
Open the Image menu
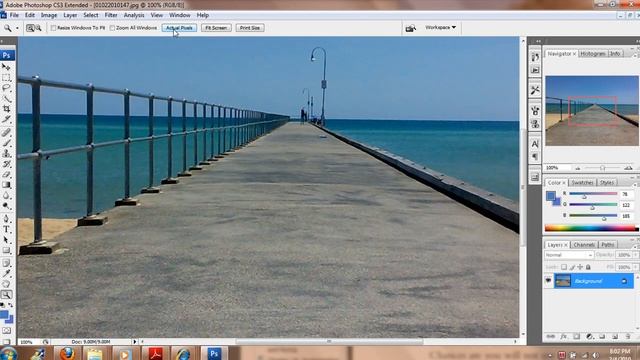pyautogui.click(x=49, y=15)
